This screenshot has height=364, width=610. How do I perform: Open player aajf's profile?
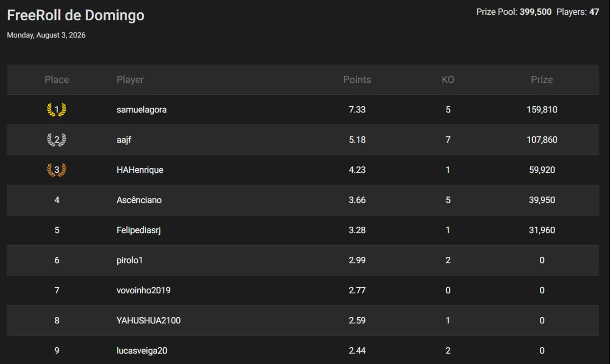click(124, 140)
